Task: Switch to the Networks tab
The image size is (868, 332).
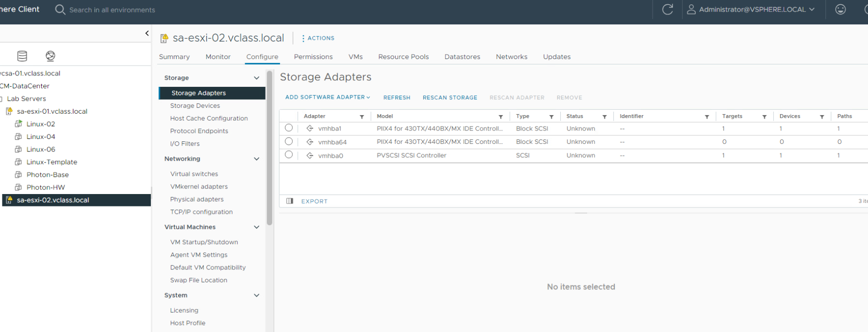Action: click(x=512, y=57)
